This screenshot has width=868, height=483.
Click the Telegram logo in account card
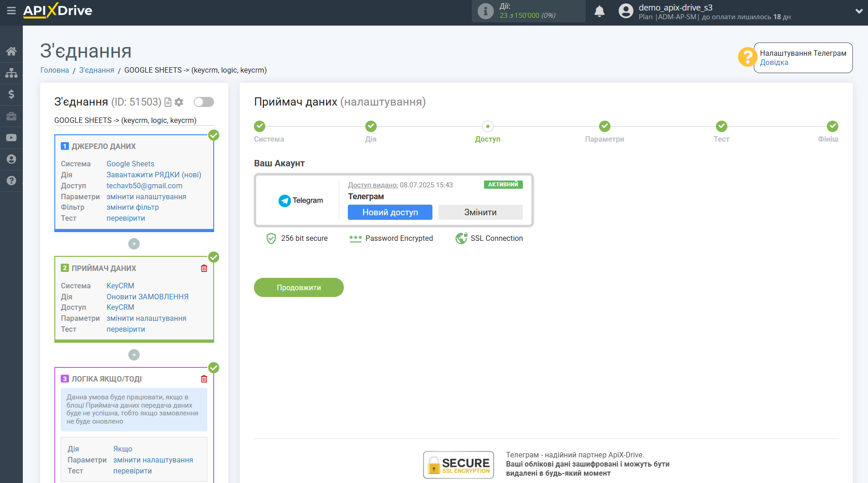pyautogui.click(x=300, y=201)
